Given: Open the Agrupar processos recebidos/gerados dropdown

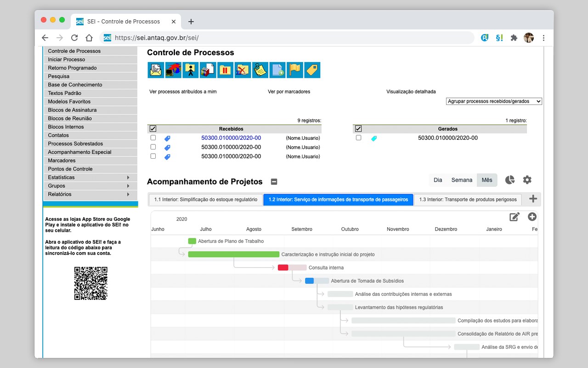Looking at the screenshot, I should tap(494, 101).
